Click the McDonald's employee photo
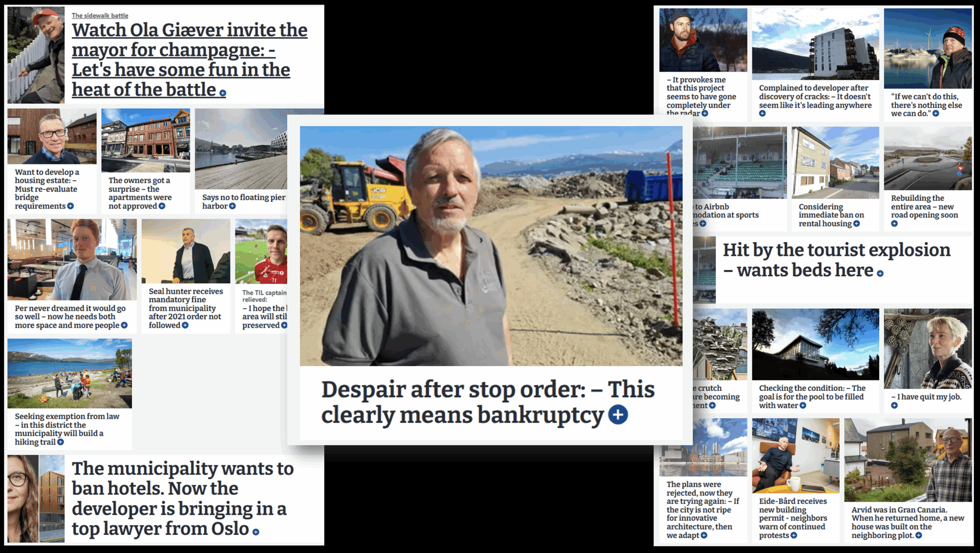The image size is (980, 553). point(72,259)
